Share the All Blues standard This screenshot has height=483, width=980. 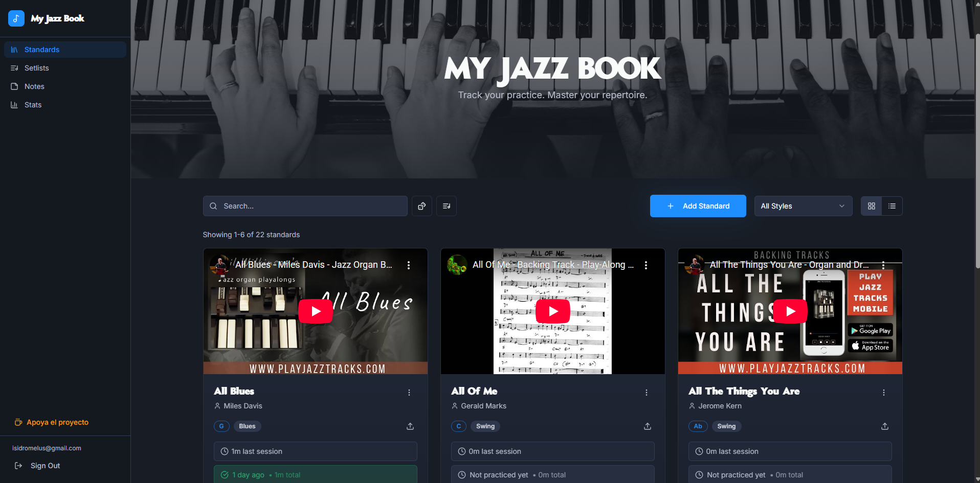click(410, 426)
